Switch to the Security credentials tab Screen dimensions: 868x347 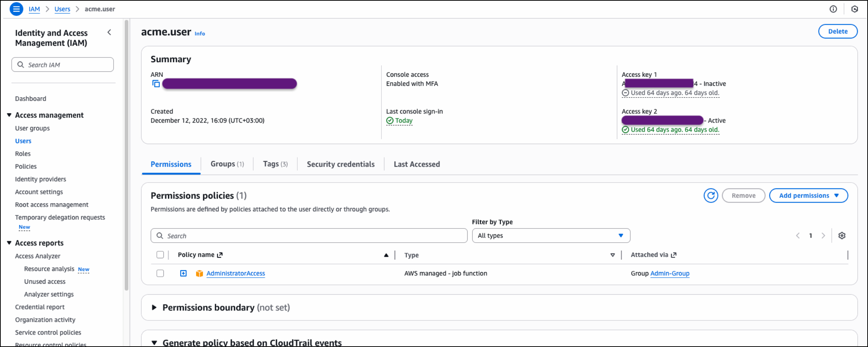click(340, 164)
